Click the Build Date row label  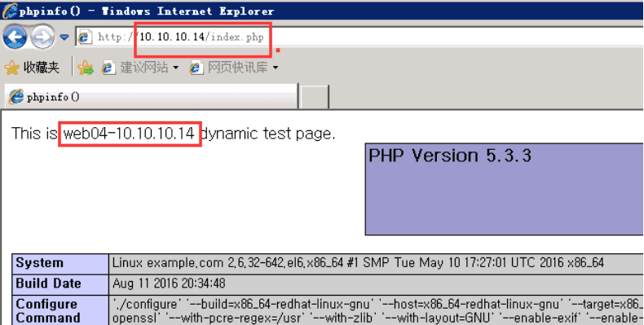pos(60,284)
